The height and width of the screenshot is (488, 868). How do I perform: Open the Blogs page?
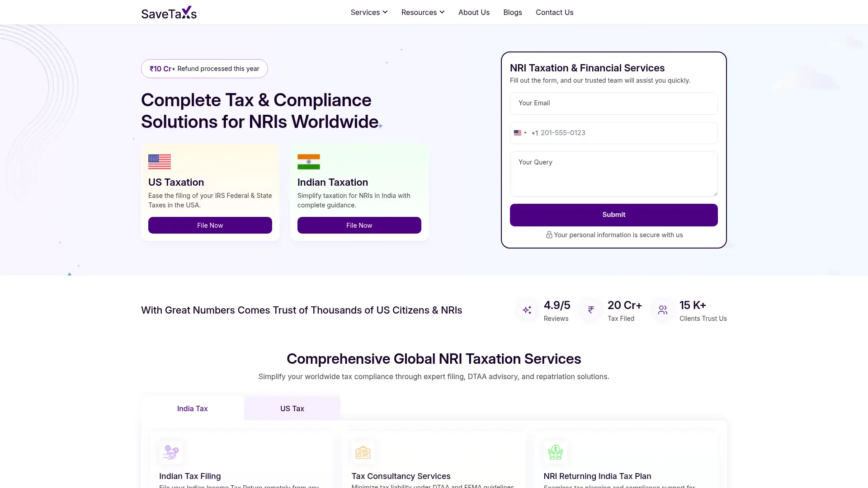pos(512,12)
